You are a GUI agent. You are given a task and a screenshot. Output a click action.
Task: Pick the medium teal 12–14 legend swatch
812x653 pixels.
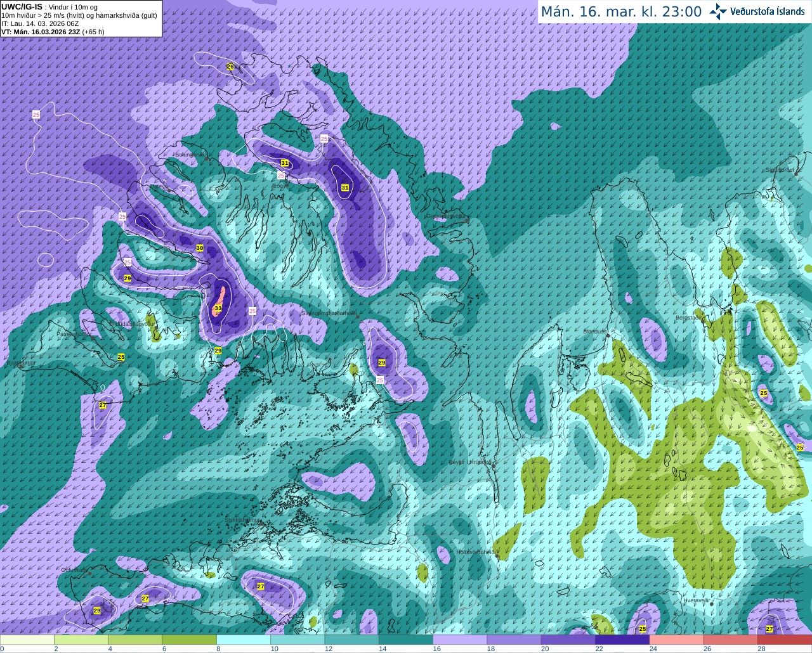coord(351,640)
